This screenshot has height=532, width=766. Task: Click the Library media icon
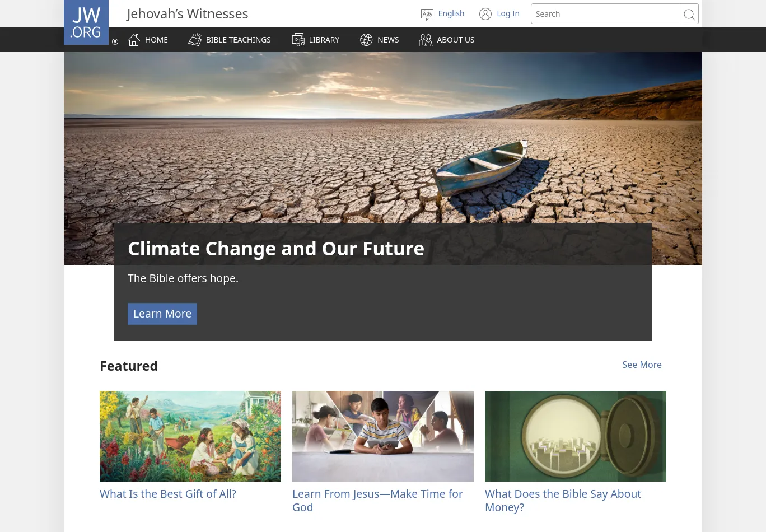click(x=298, y=40)
